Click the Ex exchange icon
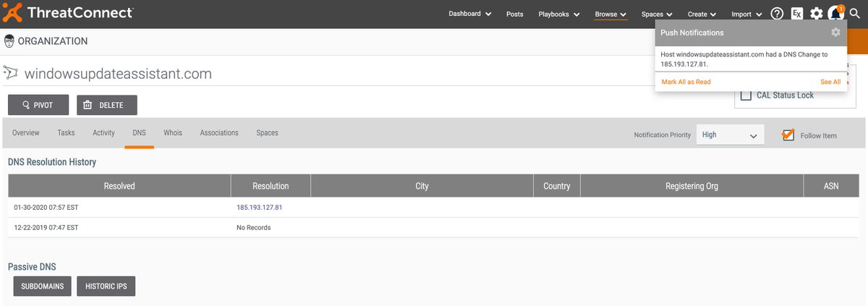 point(797,14)
